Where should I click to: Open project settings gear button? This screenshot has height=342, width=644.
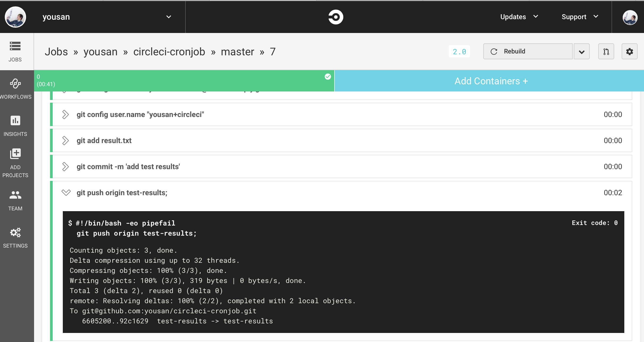[x=629, y=52]
